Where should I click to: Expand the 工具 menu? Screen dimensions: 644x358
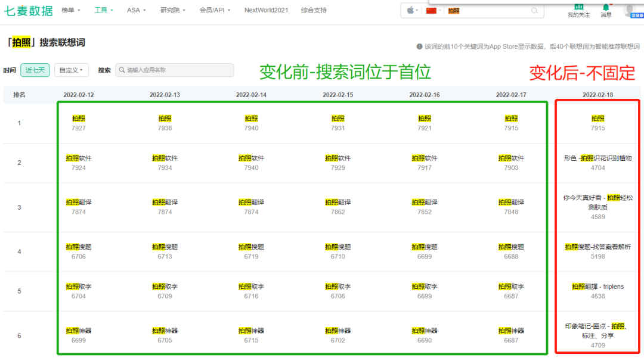coord(104,10)
